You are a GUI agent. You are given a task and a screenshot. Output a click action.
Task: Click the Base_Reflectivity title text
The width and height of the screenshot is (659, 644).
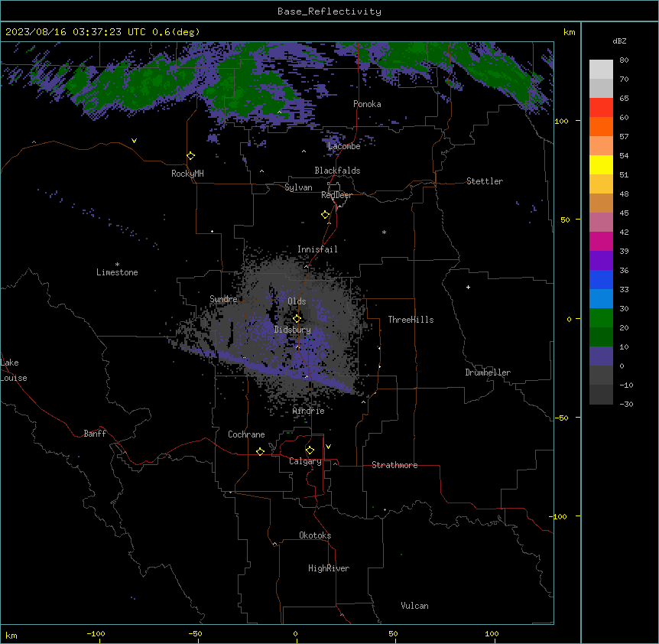pos(329,11)
